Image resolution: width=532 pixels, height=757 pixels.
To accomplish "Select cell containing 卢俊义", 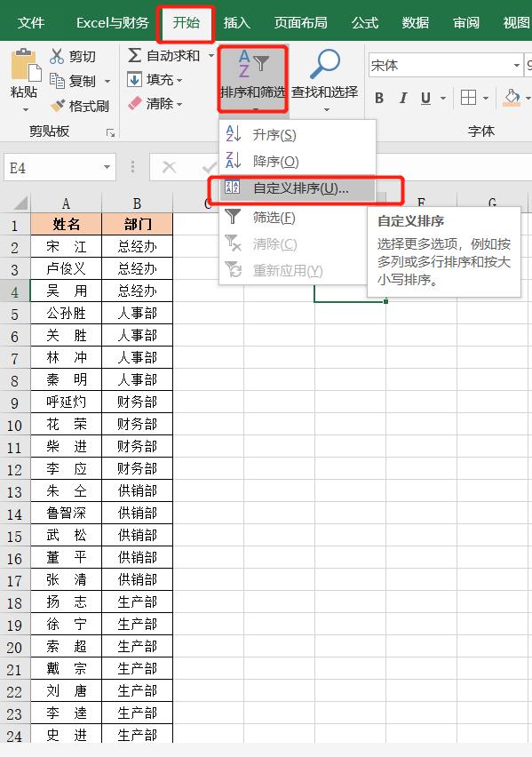I will (66, 269).
